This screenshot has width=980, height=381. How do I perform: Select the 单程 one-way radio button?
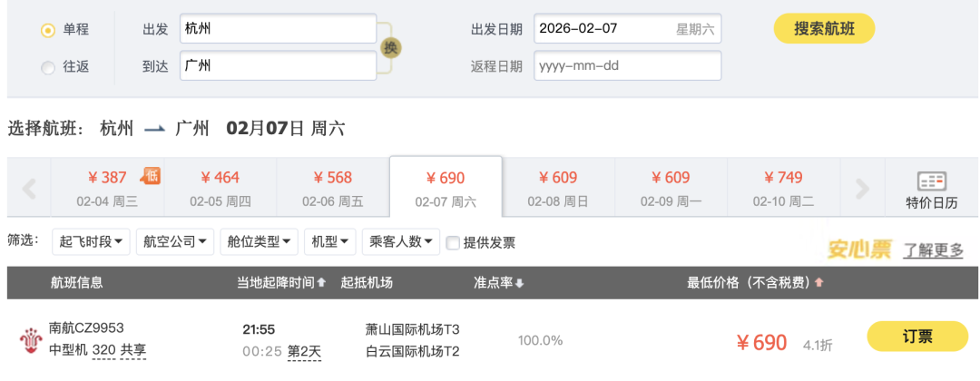(x=48, y=30)
